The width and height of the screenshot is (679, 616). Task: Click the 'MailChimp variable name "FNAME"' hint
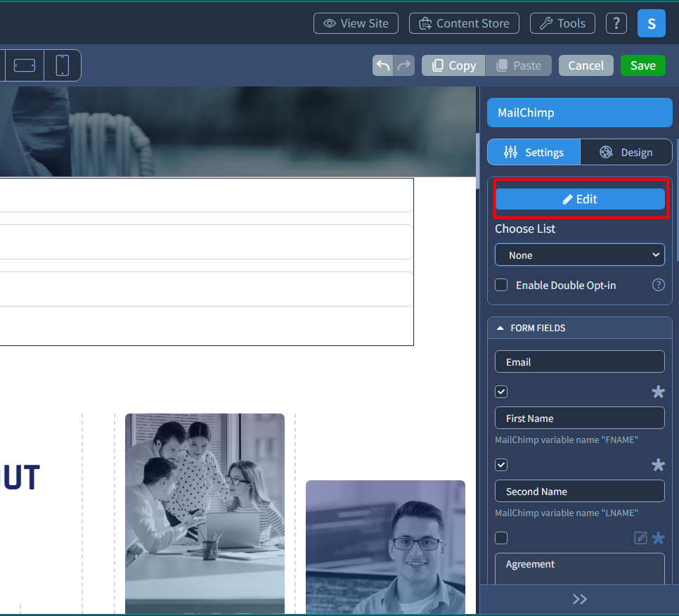pos(567,439)
